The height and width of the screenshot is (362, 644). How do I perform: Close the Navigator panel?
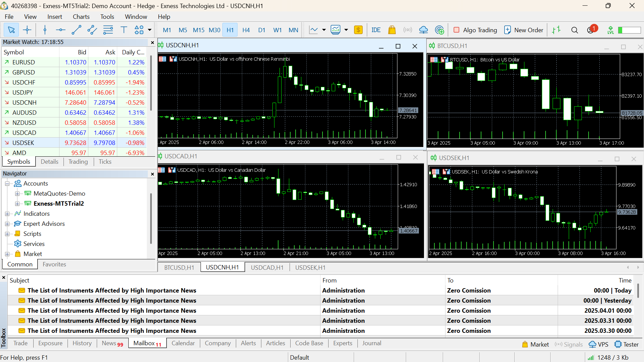pyautogui.click(x=152, y=174)
